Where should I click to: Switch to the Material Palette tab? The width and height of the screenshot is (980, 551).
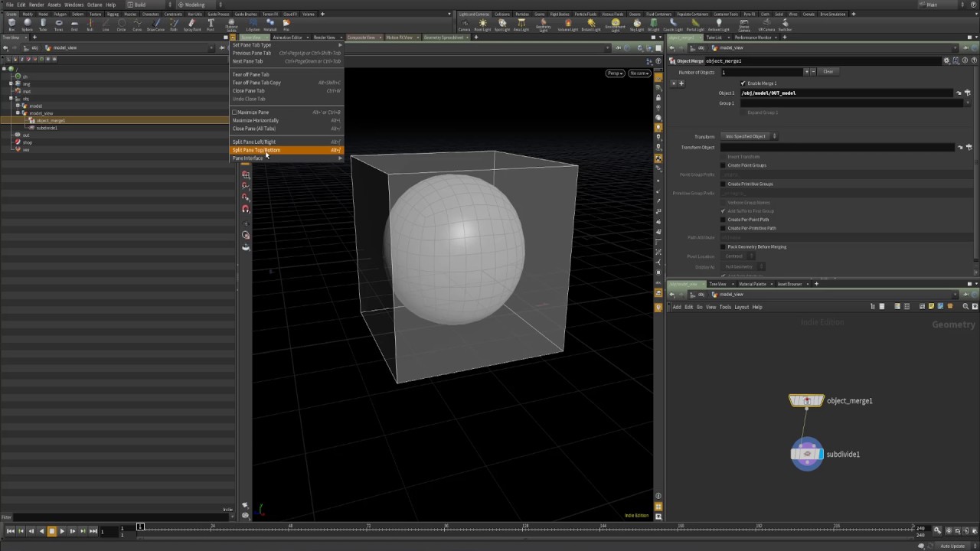[x=753, y=284]
